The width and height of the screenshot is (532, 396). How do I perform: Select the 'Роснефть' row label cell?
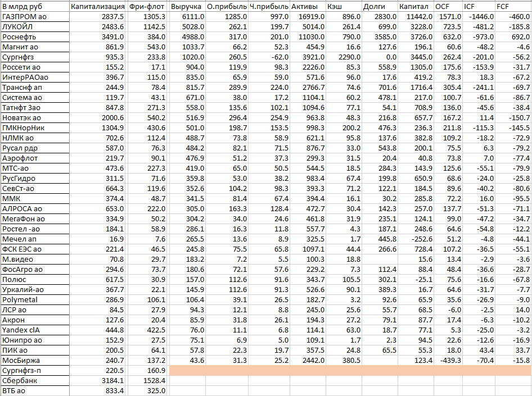click(35, 37)
